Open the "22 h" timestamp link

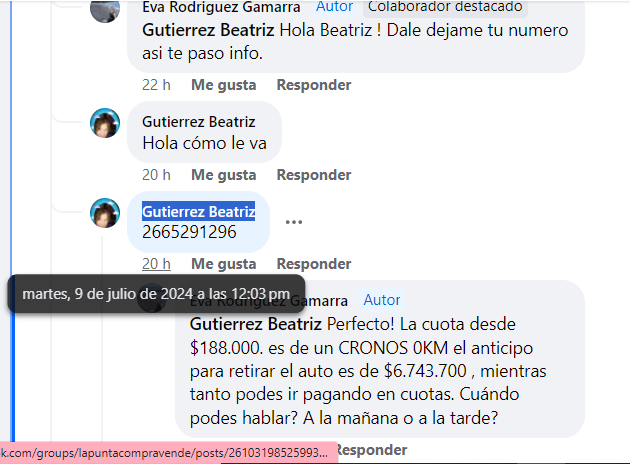coord(156,85)
